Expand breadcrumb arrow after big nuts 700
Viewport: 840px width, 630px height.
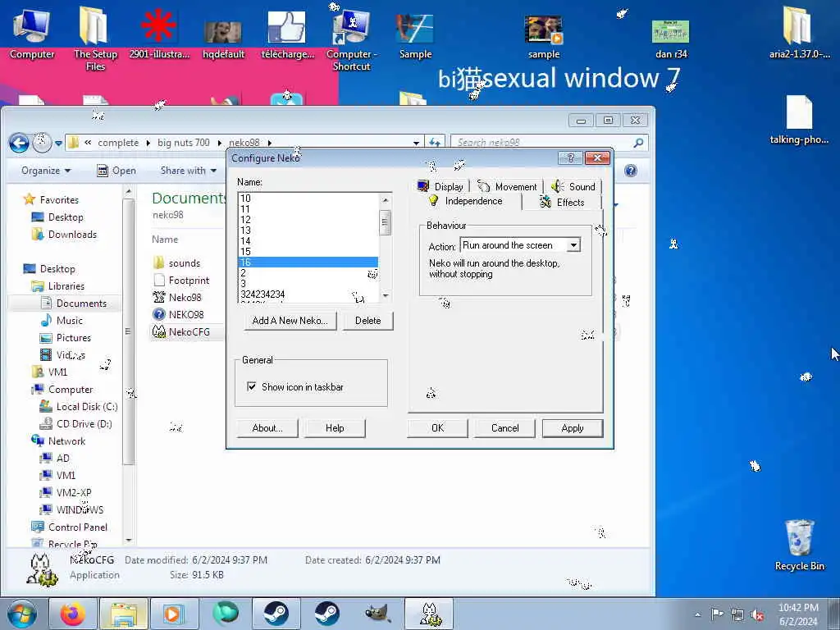coord(220,143)
